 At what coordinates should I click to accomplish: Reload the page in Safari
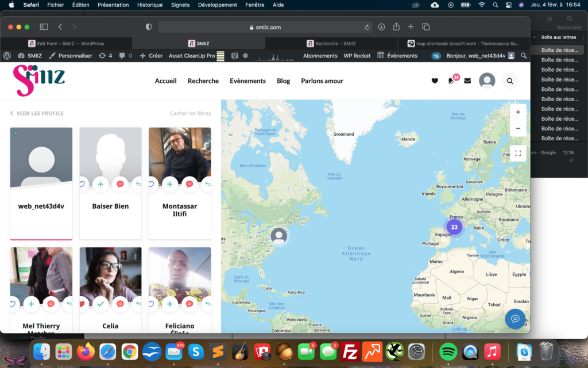pos(367,27)
